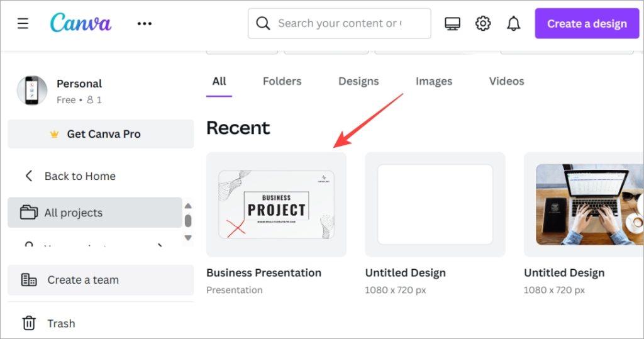This screenshot has height=339, width=644.
Task: Click the building icon on Create a team
Action: click(x=29, y=280)
